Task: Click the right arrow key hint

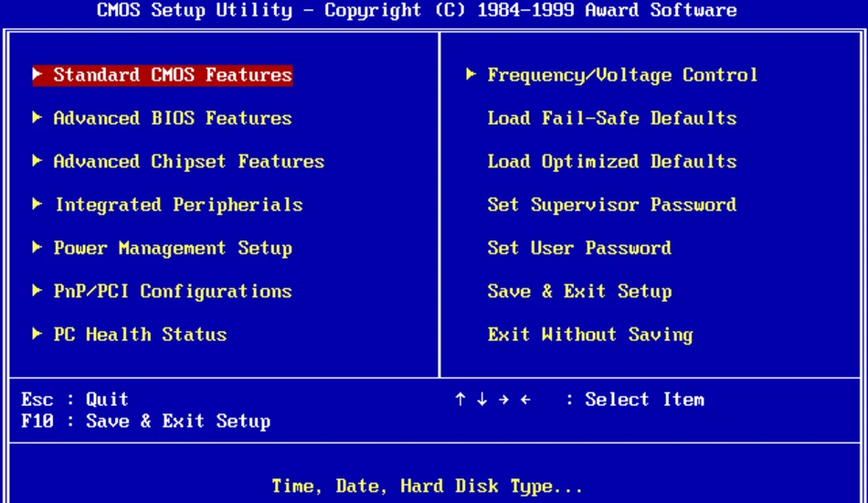Action: pyautogui.click(x=503, y=399)
